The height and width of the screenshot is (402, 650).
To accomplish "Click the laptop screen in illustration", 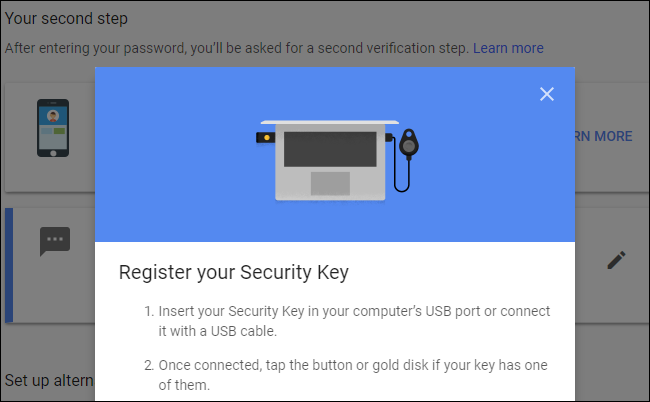I will pos(330,149).
